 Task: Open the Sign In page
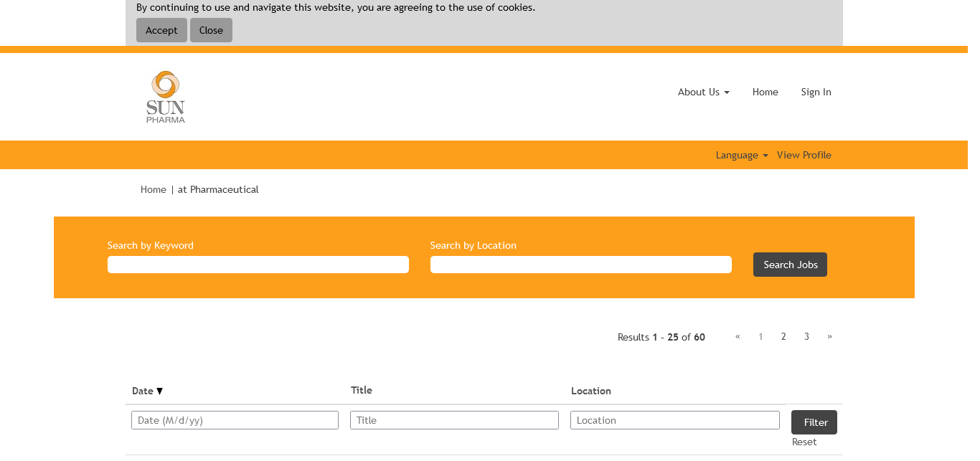pos(816,92)
